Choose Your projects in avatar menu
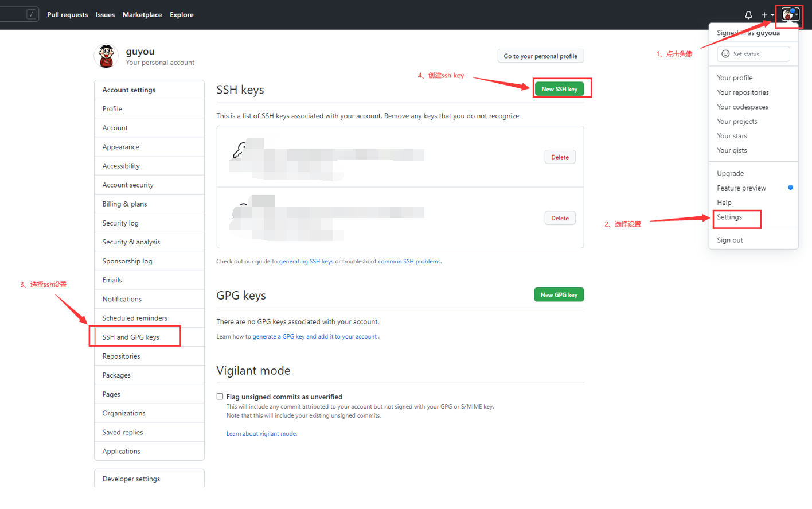This screenshot has height=509, width=812. [x=754, y=121]
